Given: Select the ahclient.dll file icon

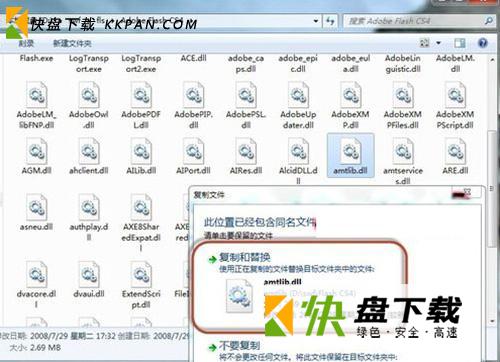Looking at the screenshot, I should click(89, 151).
